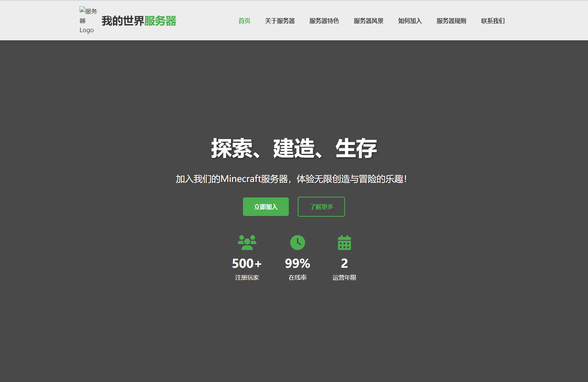Screen dimensions: 588x382
Task: Click the 2 years statistic value
Action: point(344,263)
